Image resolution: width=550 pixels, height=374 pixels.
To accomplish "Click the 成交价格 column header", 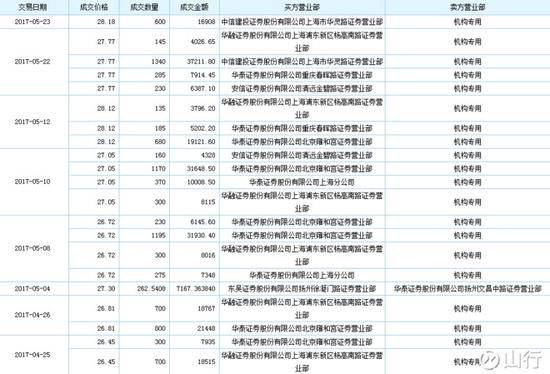I will (x=94, y=7).
